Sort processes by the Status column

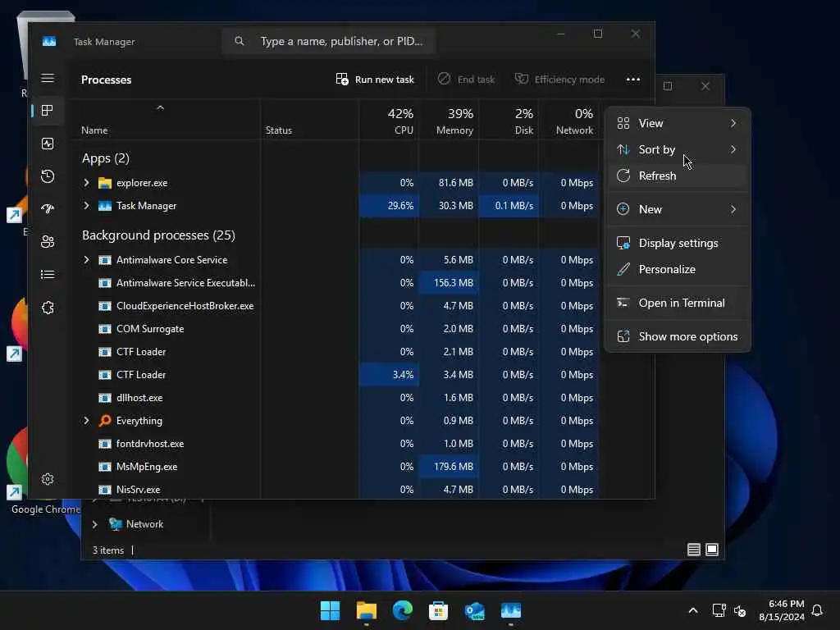(x=309, y=121)
